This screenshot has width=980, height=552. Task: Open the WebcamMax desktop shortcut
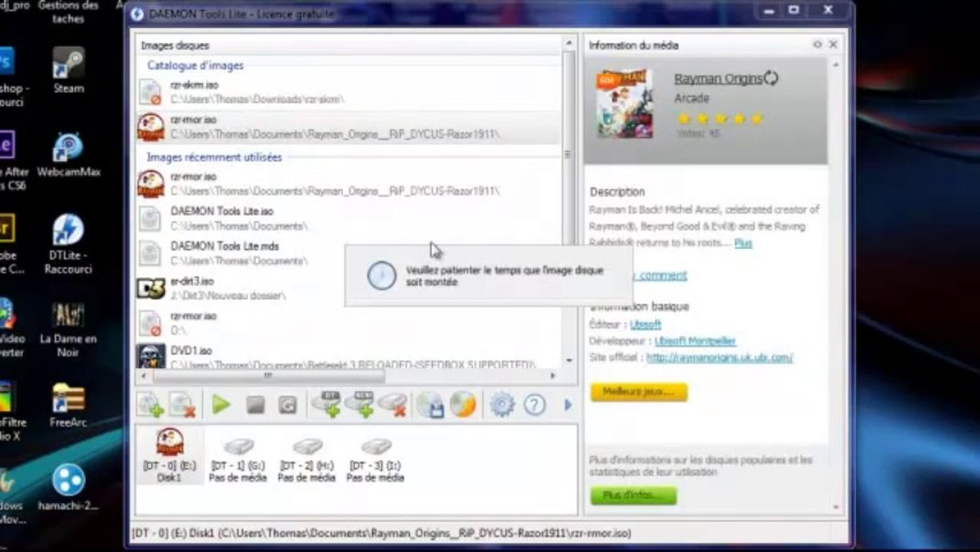coord(68,156)
